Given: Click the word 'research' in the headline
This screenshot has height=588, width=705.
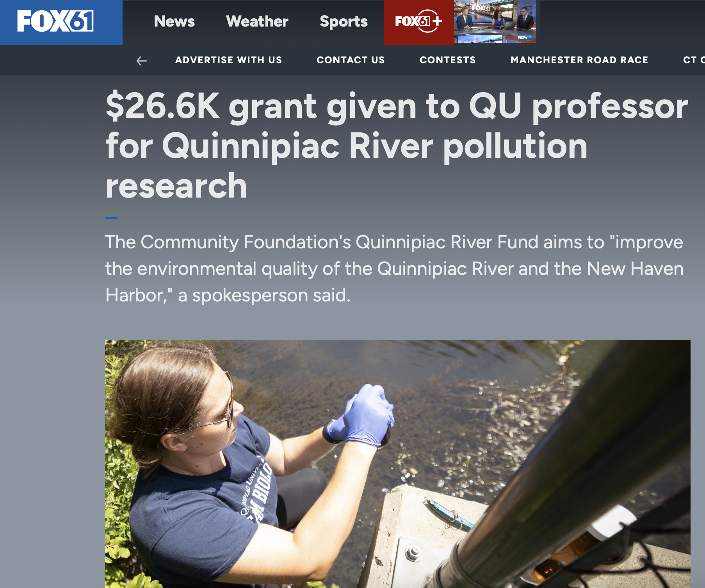Looking at the screenshot, I should click(176, 186).
